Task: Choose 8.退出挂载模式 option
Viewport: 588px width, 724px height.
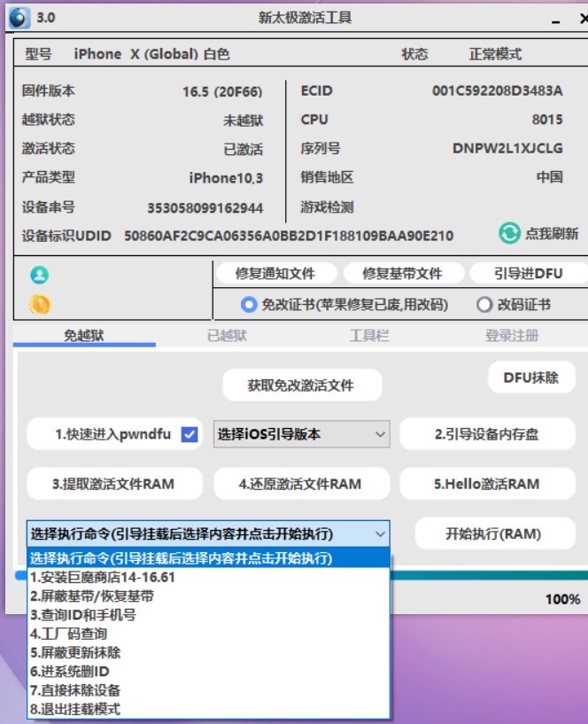Action: [209, 709]
